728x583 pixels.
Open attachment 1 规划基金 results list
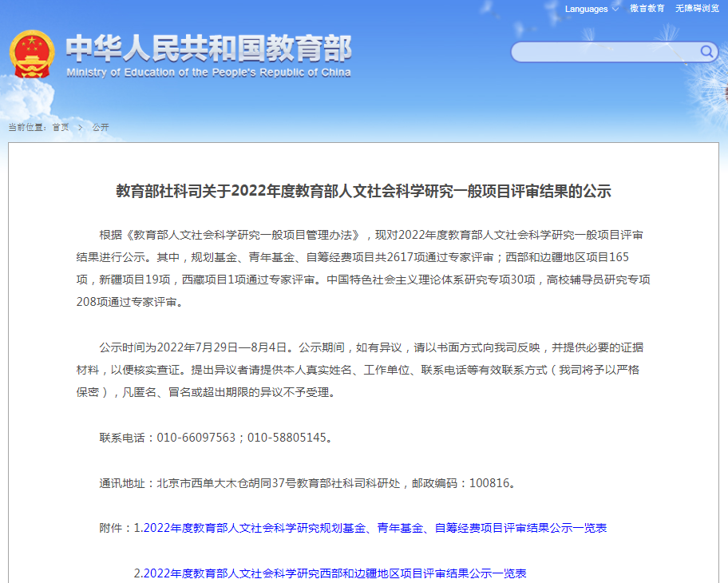click(375, 528)
